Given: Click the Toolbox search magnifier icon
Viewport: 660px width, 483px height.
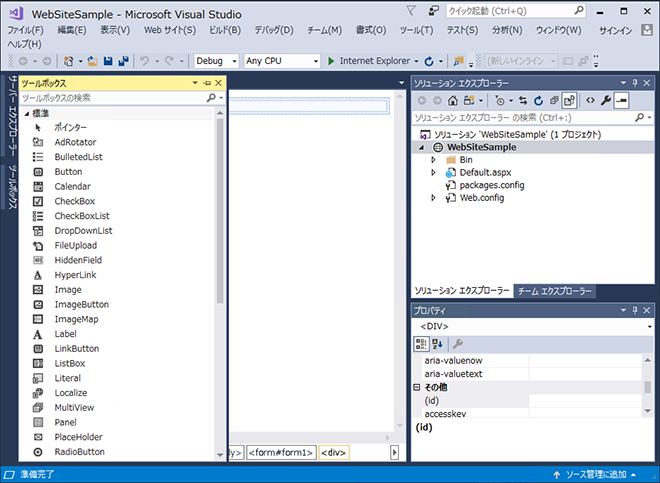Looking at the screenshot, I should [211, 98].
